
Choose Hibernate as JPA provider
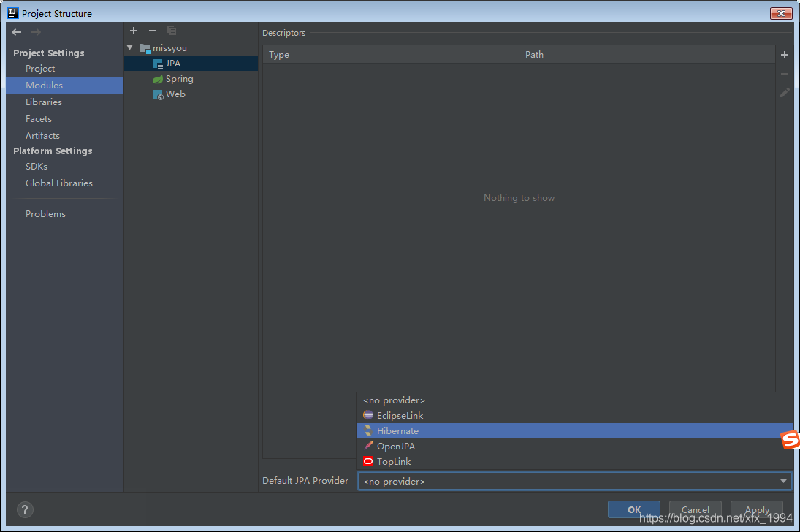575,431
